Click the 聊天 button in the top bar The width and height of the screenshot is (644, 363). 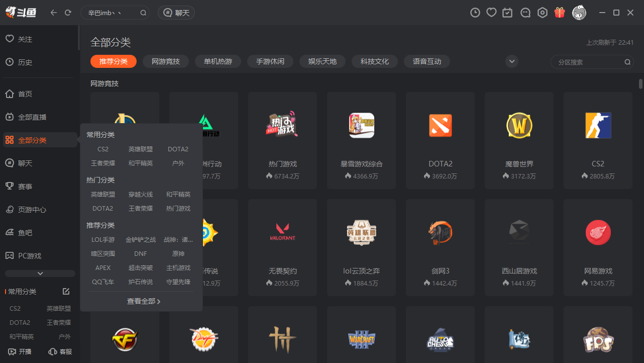[176, 13]
